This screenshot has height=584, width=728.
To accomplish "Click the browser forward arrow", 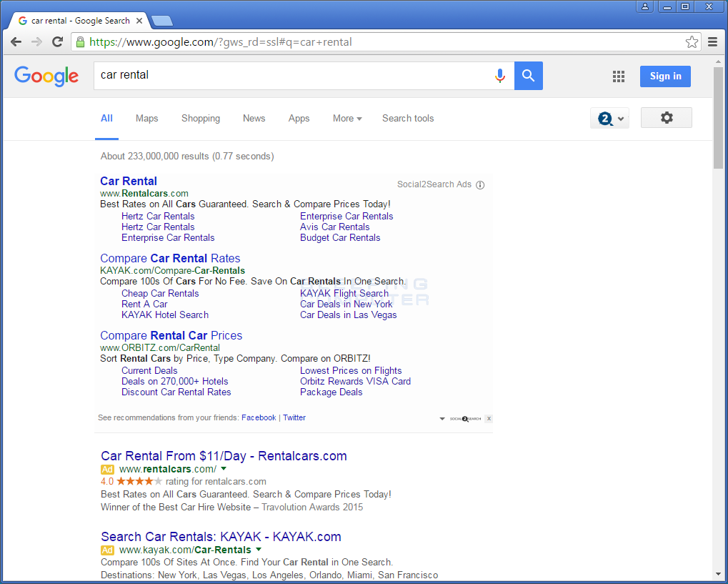I will tap(36, 41).
